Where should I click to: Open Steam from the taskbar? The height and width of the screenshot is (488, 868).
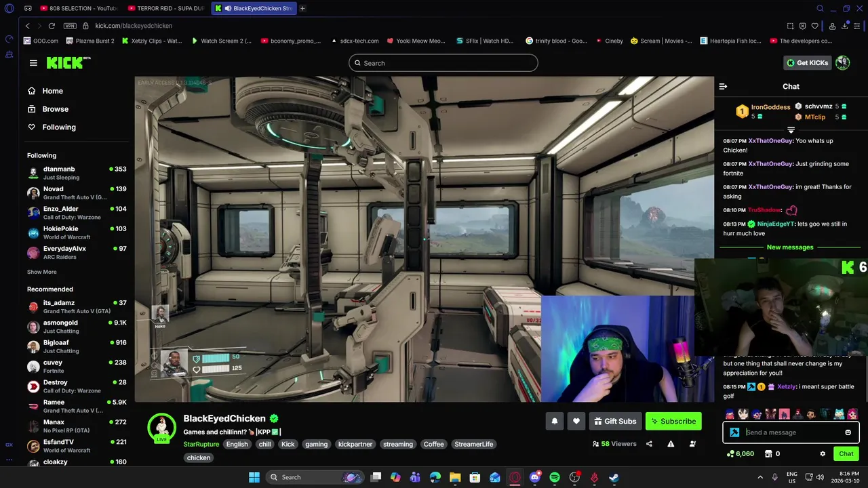tap(614, 477)
